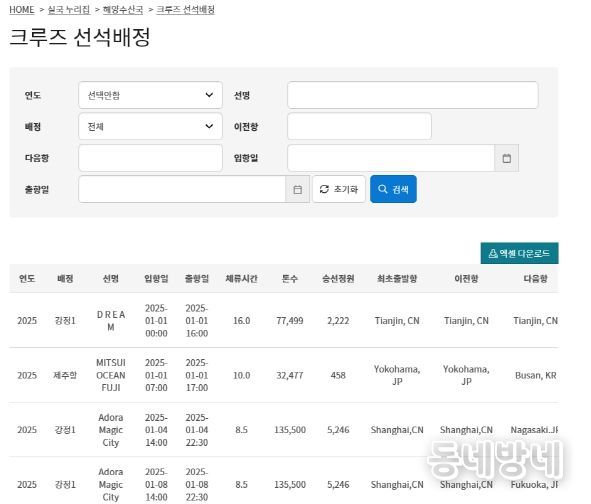Screen dimensions: 591x504
Task: Focus the 출항일 departure date field
Action: pos(182,189)
